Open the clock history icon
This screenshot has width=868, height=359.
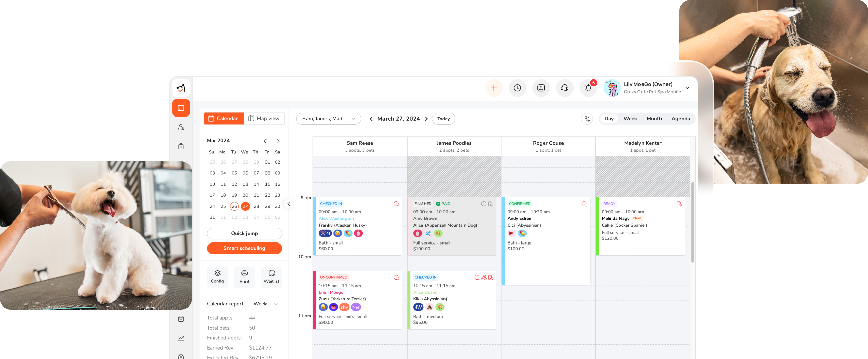(517, 88)
